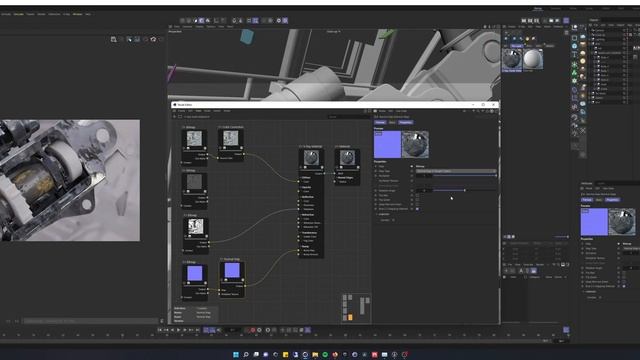Click the slider below Map Type row
640x360 pixels.
coord(465,176)
